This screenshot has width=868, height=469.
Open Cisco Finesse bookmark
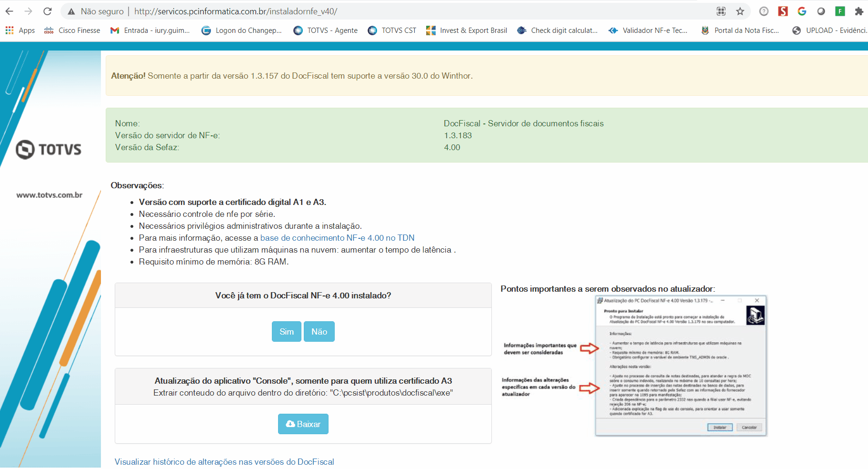tap(72, 31)
